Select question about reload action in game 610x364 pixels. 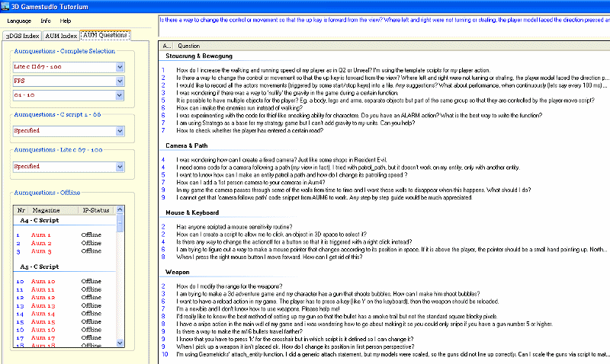click(337, 302)
